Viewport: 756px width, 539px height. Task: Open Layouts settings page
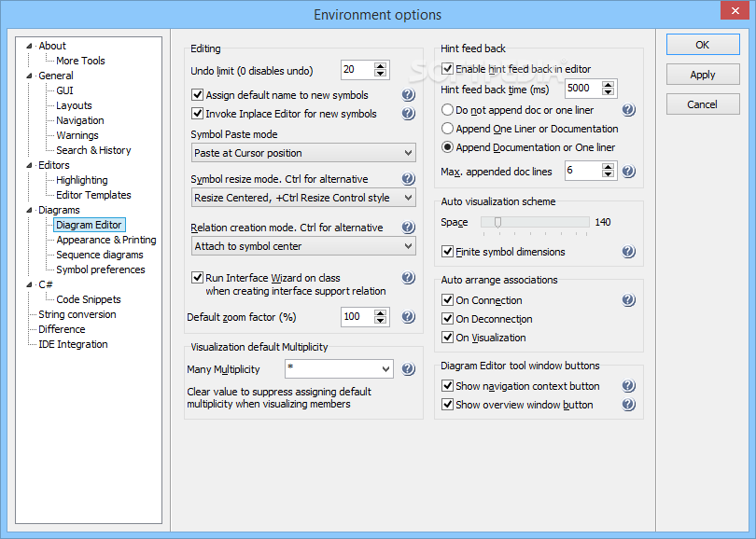coord(74,105)
